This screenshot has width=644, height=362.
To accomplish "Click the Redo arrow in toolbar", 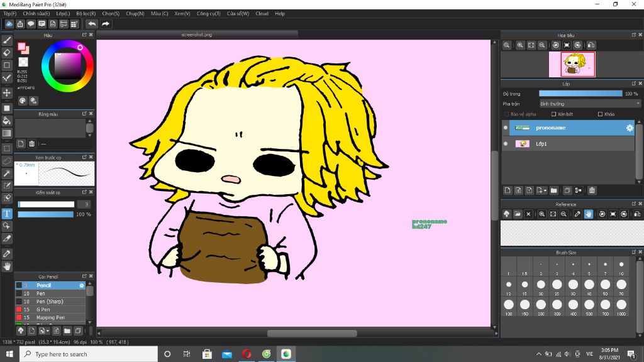I will [106, 24].
